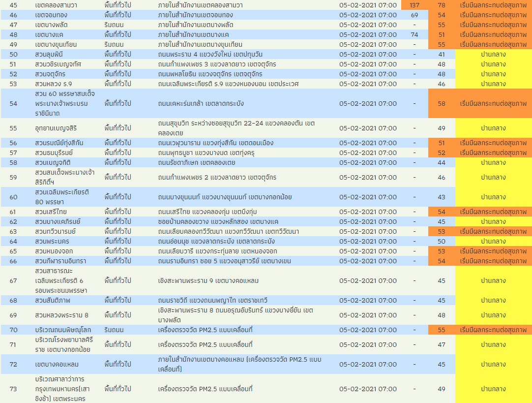532x403 pixels.
Task: Click station name "เขตบางแค" in row 48
Action: pyautogui.click(x=49, y=34)
